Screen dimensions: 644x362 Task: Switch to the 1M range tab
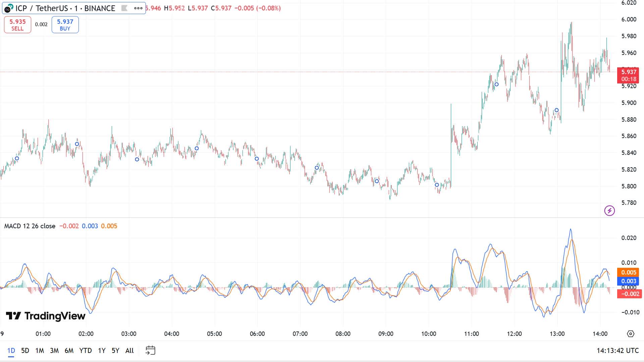pyautogui.click(x=39, y=350)
